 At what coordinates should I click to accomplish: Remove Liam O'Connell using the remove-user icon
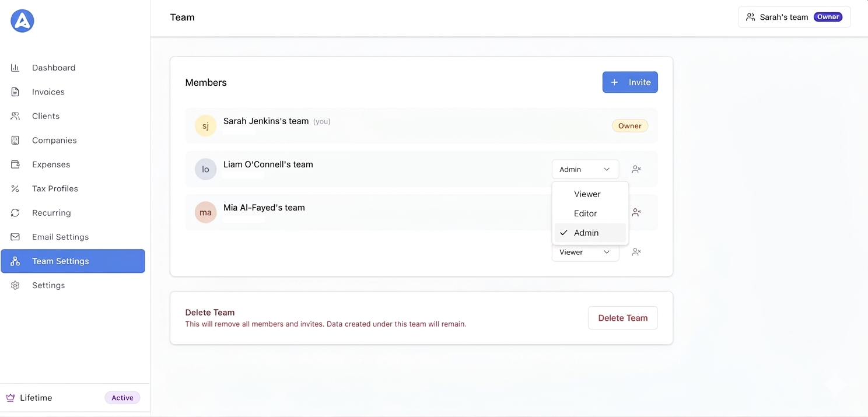click(x=636, y=169)
